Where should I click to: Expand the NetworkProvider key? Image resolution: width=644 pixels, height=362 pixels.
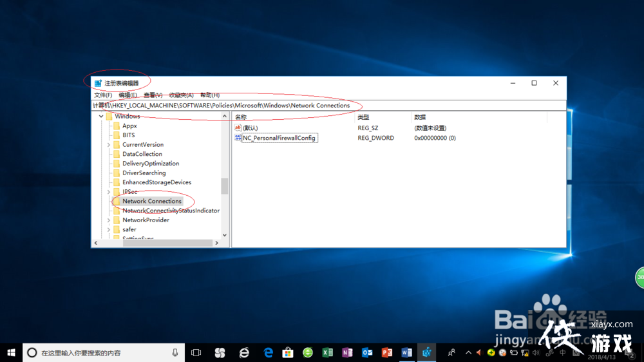109,220
